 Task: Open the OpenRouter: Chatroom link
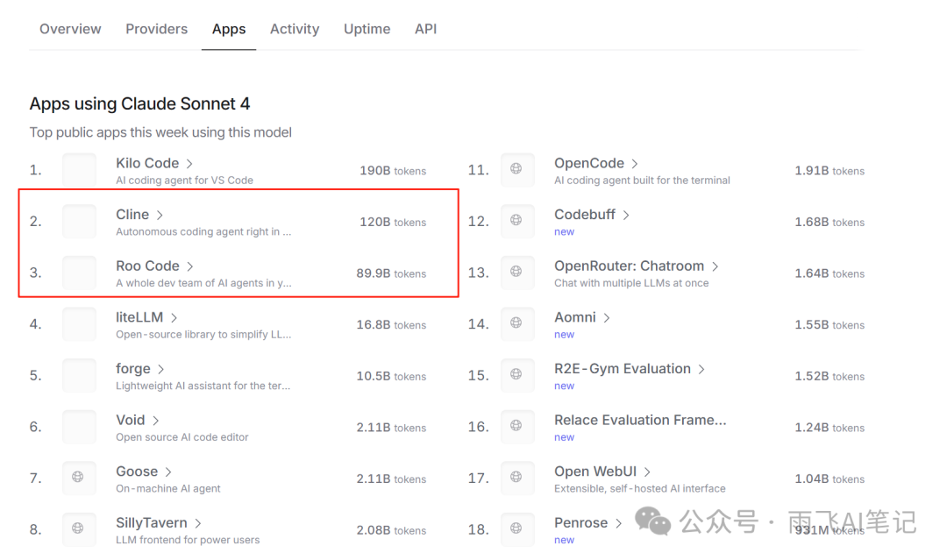click(630, 266)
